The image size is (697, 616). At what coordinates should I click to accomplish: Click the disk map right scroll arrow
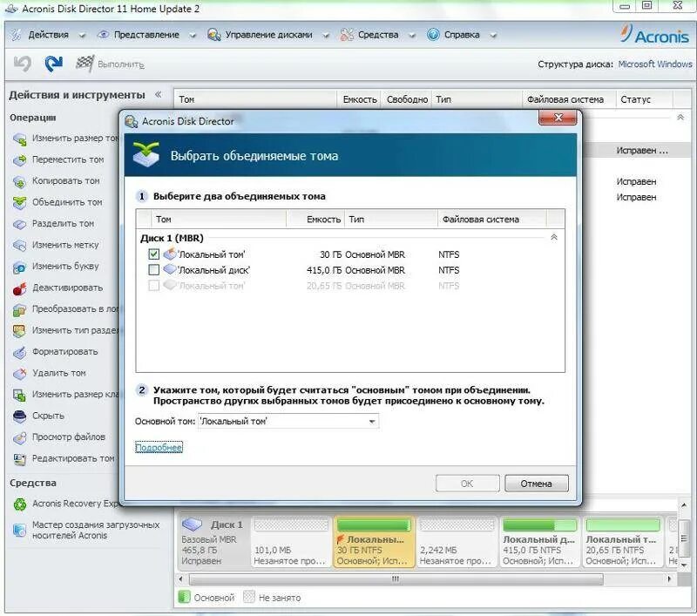669,579
